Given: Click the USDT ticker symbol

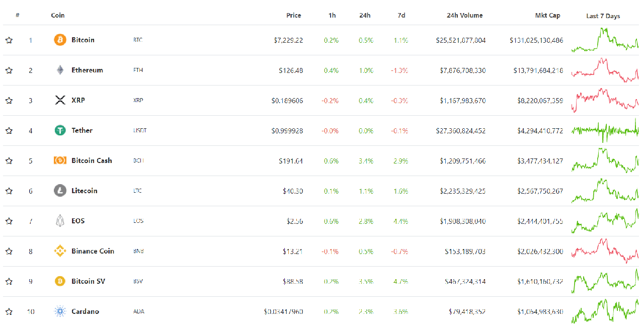Looking at the screenshot, I should click(x=140, y=130).
